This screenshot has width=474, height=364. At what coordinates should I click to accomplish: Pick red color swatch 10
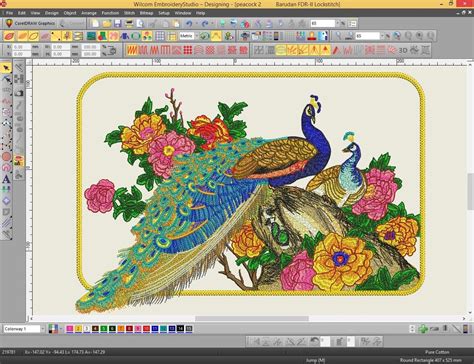click(x=146, y=329)
